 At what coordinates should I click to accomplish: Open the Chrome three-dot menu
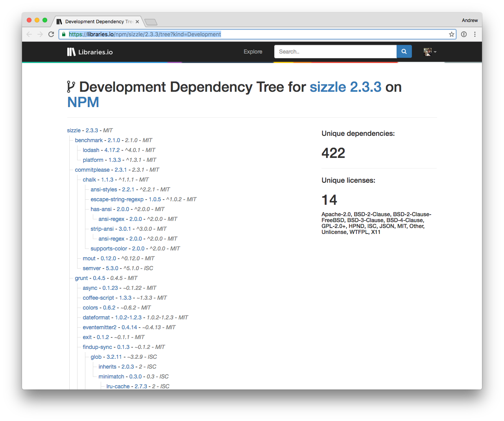[475, 34]
